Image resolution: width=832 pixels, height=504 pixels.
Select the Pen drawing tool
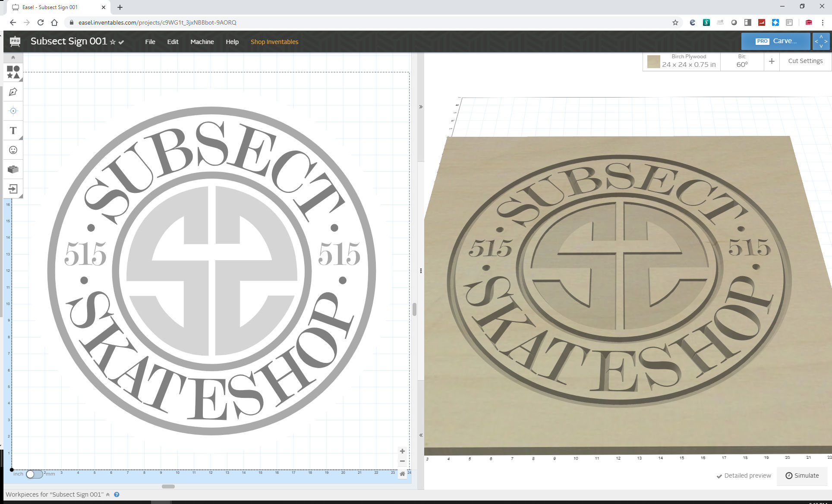[x=13, y=91]
